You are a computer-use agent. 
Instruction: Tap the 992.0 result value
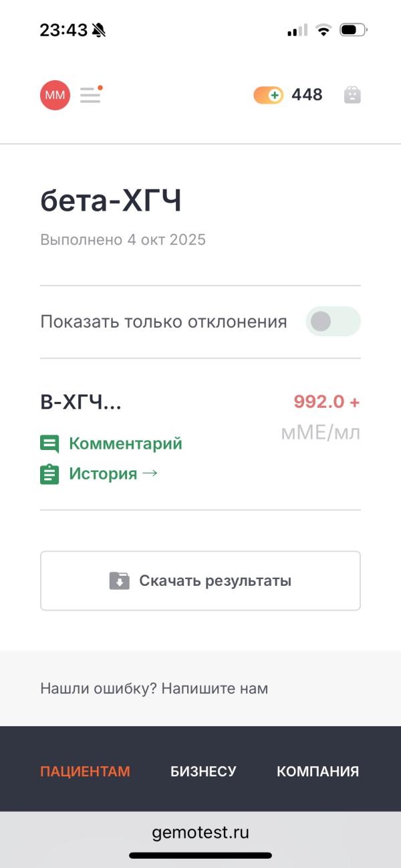pyautogui.click(x=319, y=402)
